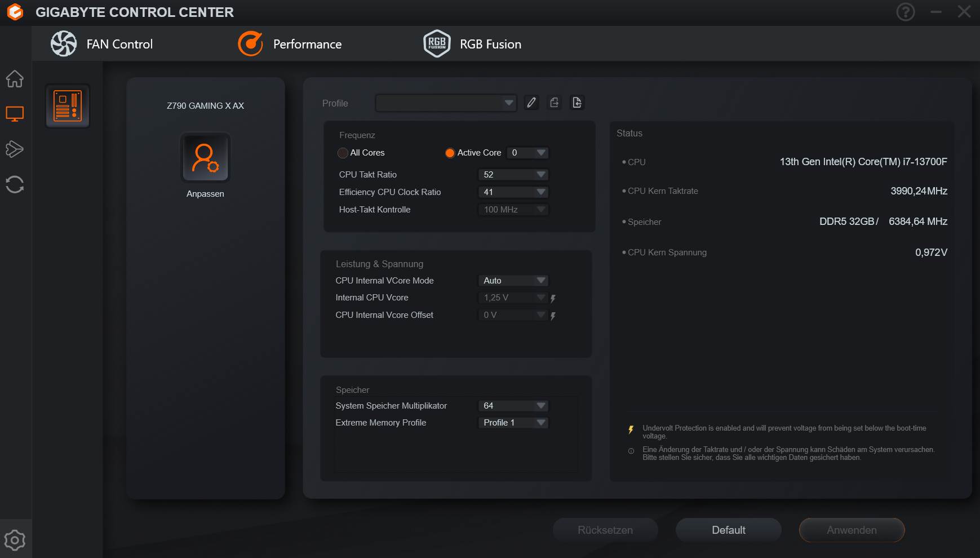The width and height of the screenshot is (980, 558).
Task: Open System Speicher Multiplikator dropdown
Action: click(513, 406)
